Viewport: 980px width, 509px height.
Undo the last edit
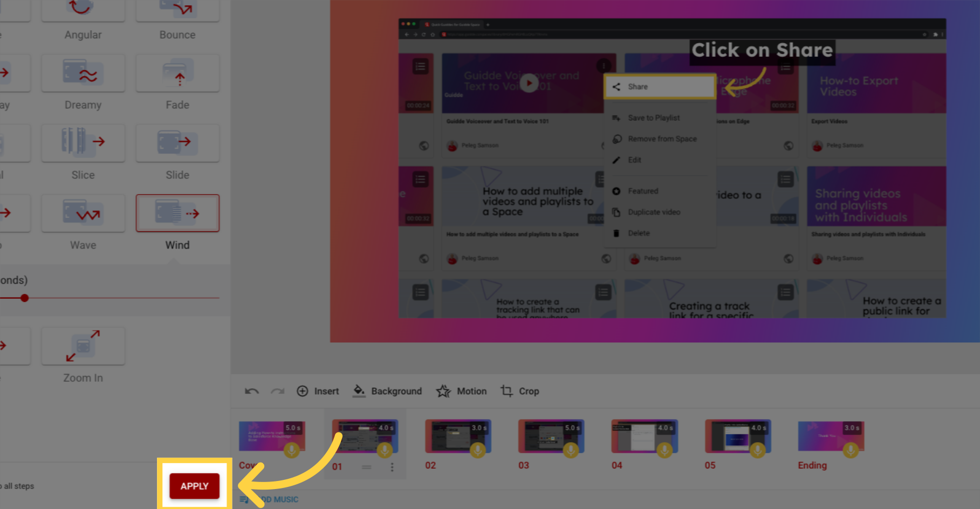coord(252,391)
